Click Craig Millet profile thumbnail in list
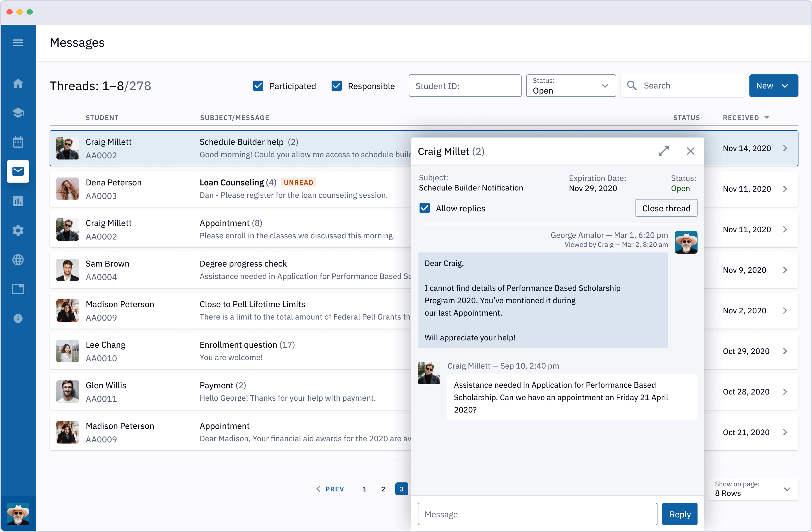Image resolution: width=812 pixels, height=532 pixels. [67, 148]
